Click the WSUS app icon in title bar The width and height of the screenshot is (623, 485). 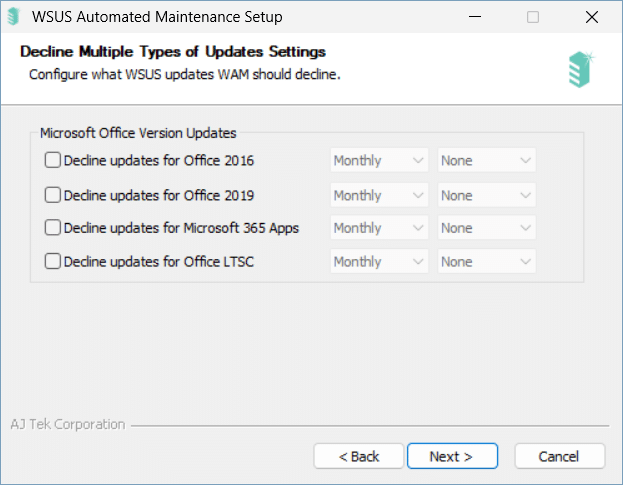(14, 17)
